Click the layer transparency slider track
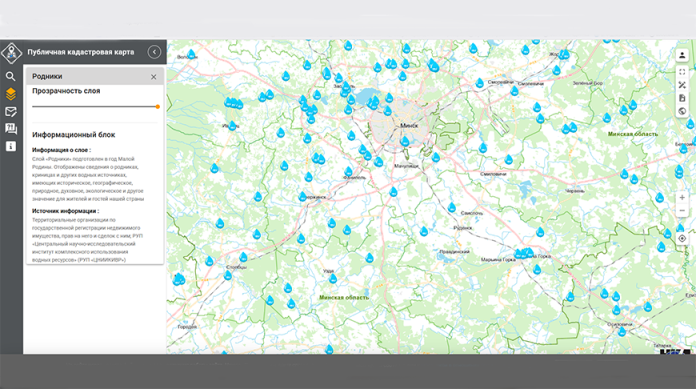 point(95,107)
